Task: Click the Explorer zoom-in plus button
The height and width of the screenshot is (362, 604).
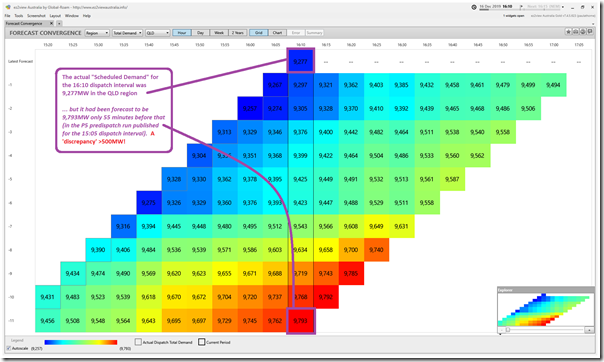Action: 589,330
